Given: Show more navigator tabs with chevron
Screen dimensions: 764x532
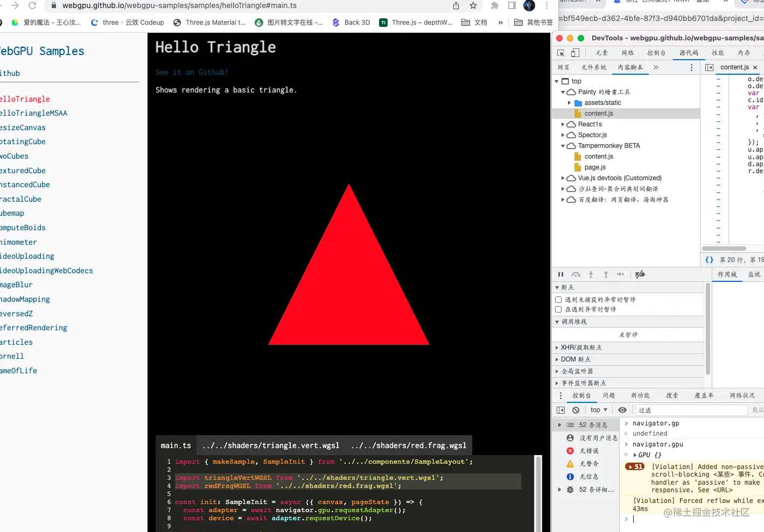Looking at the screenshot, I should (656, 67).
